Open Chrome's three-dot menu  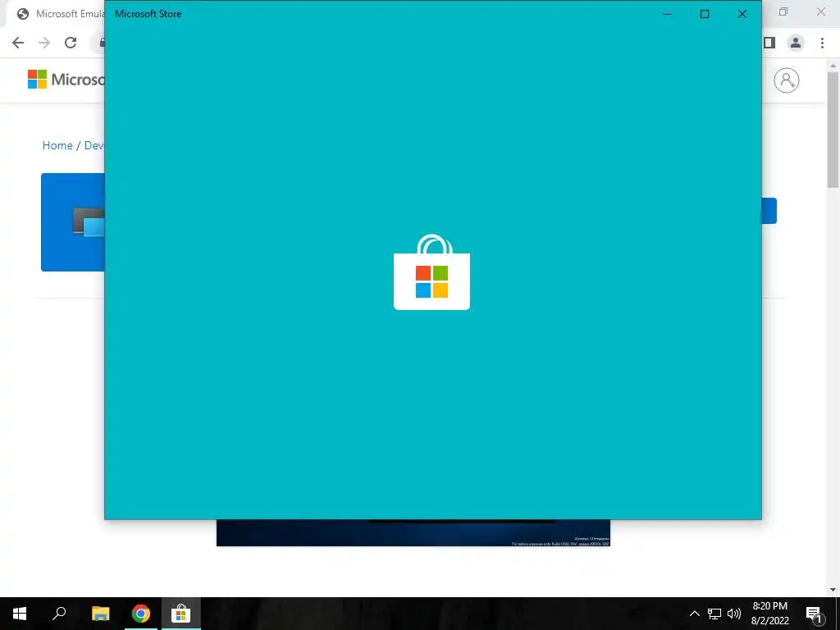tap(822, 43)
